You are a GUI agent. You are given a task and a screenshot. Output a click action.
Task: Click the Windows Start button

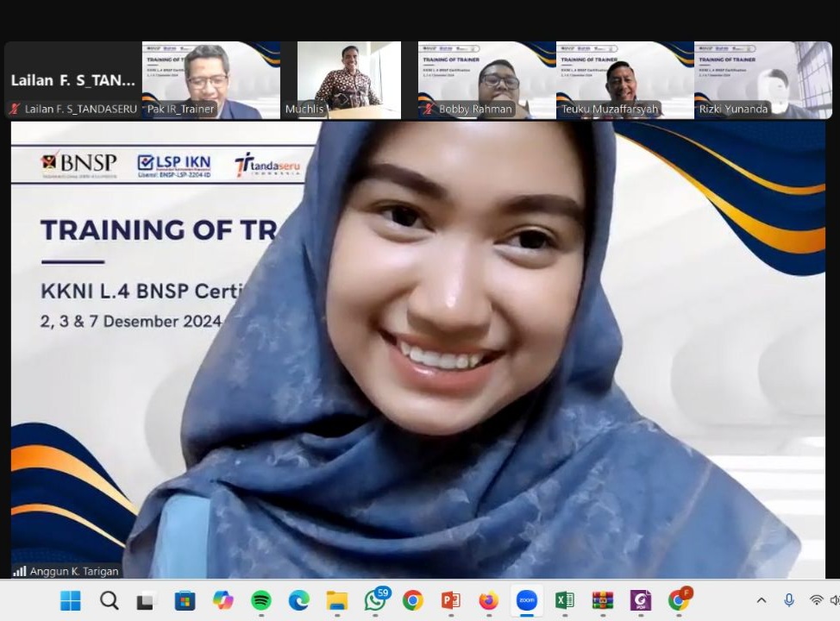coord(71,600)
